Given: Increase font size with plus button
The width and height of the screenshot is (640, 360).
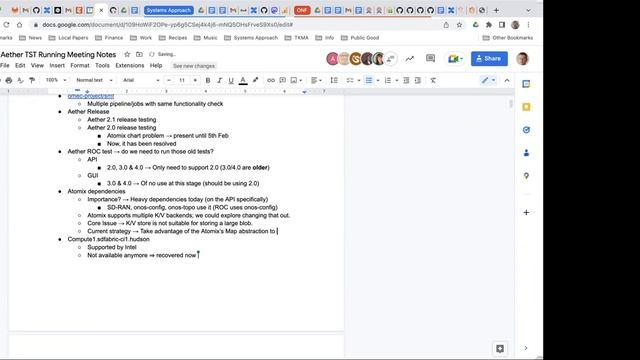Looking at the screenshot, I should [195, 80].
